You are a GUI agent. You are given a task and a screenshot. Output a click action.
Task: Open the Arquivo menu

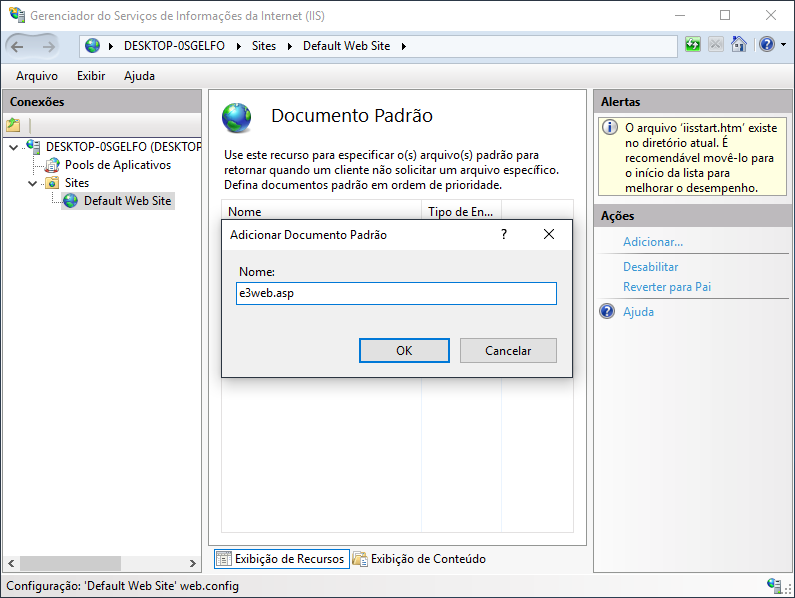click(37, 76)
